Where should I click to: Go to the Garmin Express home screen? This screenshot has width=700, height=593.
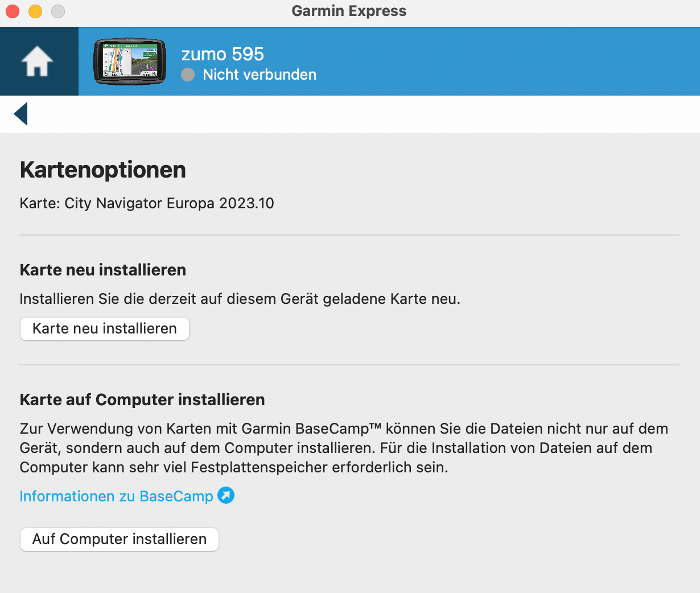click(x=38, y=61)
